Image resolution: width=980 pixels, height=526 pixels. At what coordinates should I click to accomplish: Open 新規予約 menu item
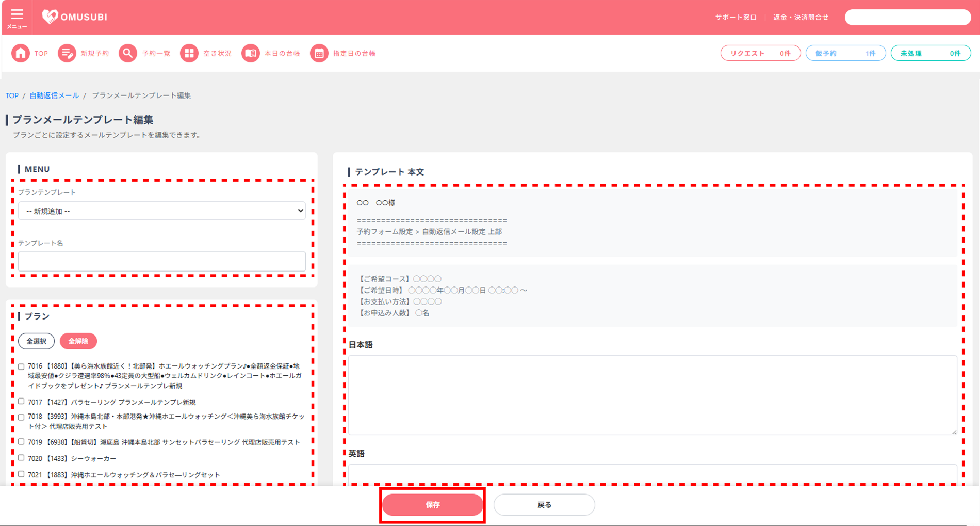pos(95,54)
